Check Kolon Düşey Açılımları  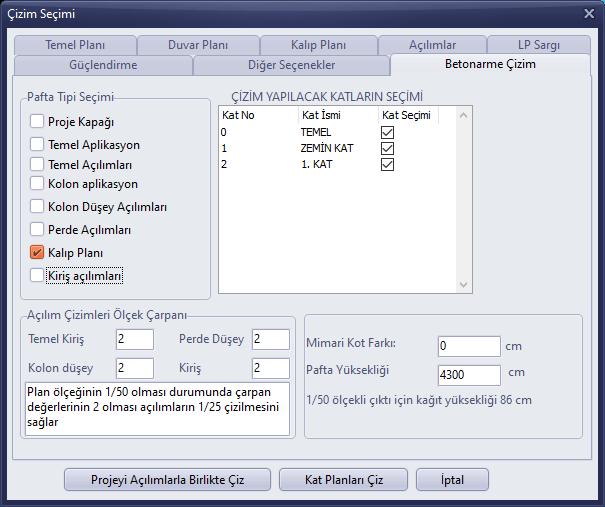click(x=37, y=206)
